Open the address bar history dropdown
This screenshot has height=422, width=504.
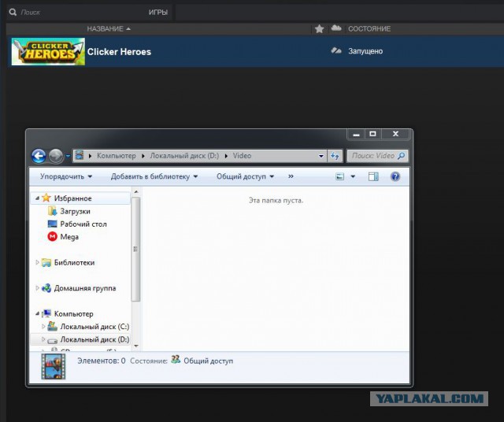321,156
